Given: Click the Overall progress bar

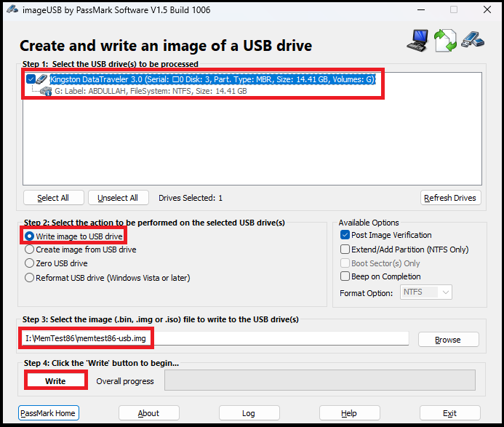Looking at the screenshot, I should [320, 380].
